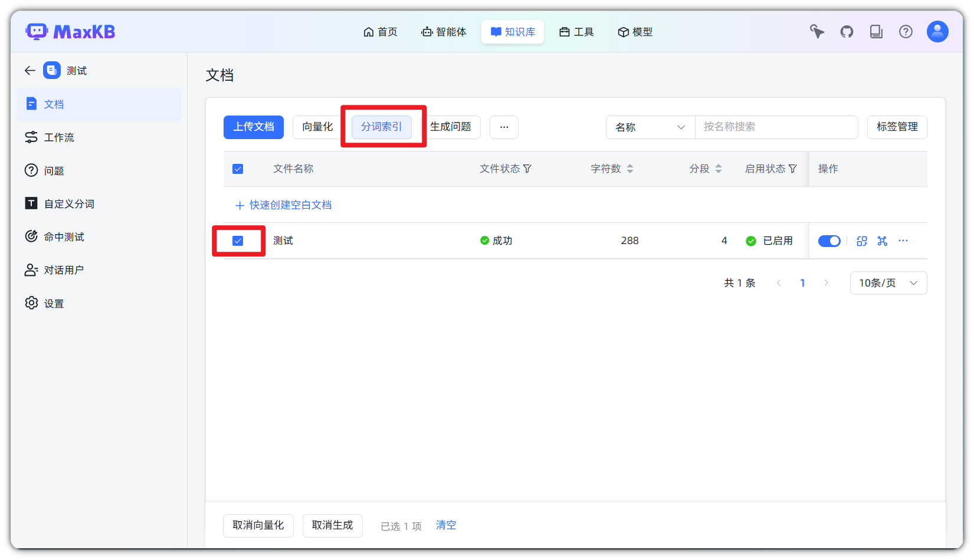Open 对话用户 in the sidebar
The width and height of the screenshot is (974, 560).
99,270
